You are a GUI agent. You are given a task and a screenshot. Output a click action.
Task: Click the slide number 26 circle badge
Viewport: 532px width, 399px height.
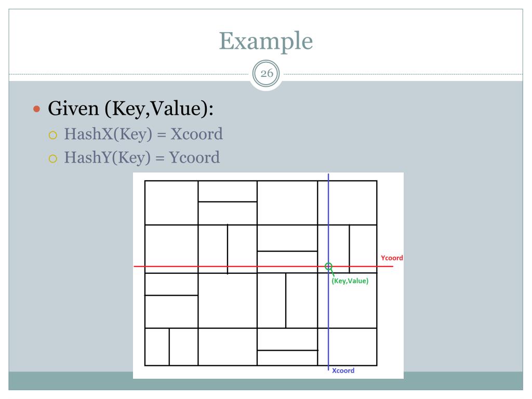click(x=266, y=73)
